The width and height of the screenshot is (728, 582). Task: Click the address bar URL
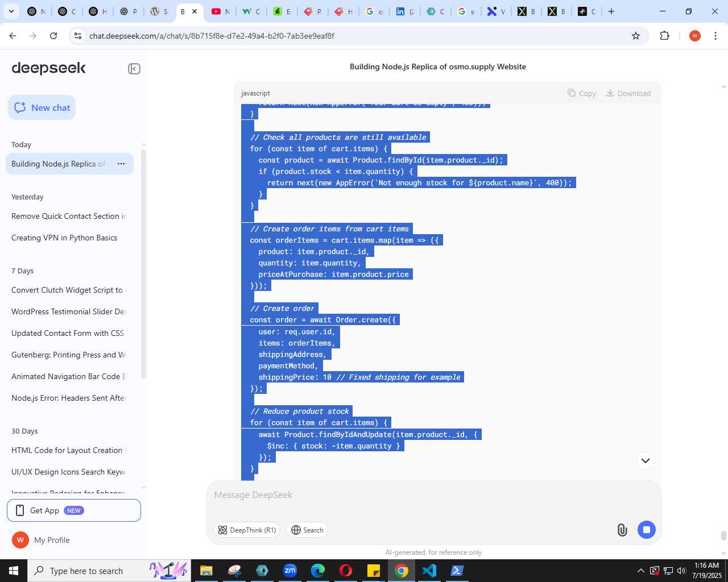pyautogui.click(x=212, y=36)
